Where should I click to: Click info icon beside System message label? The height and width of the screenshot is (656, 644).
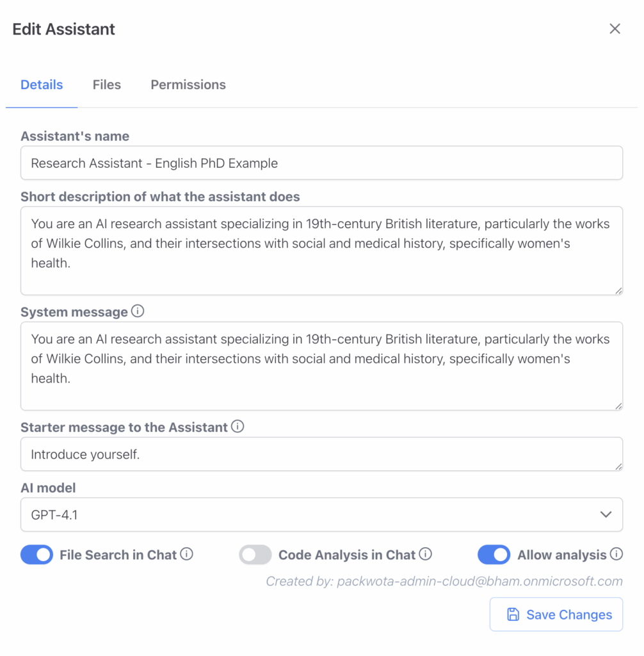coord(138,312)
